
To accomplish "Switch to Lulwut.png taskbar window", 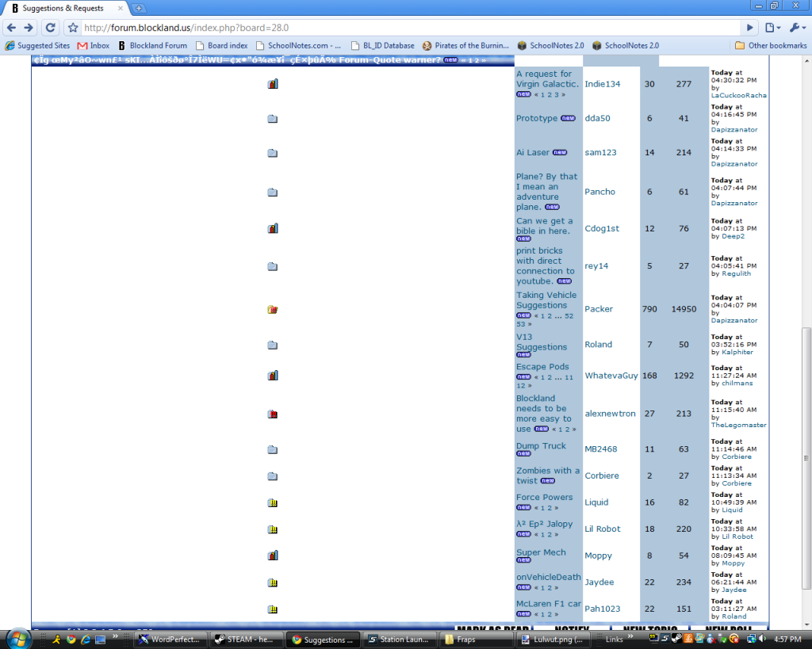I will point(553,639).
